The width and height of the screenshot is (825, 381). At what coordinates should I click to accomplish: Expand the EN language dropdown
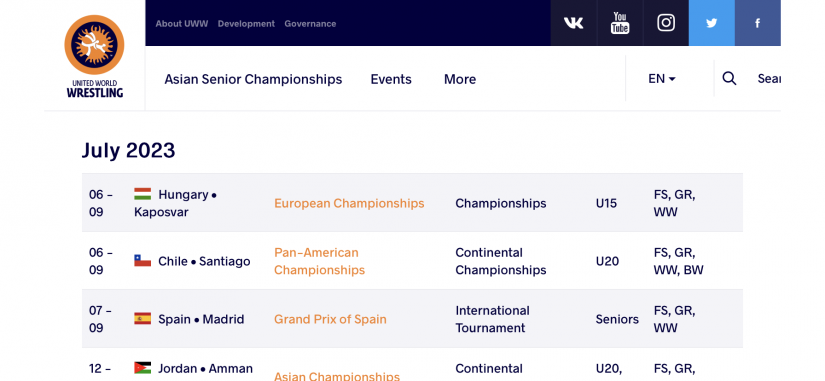click(662, 79)
